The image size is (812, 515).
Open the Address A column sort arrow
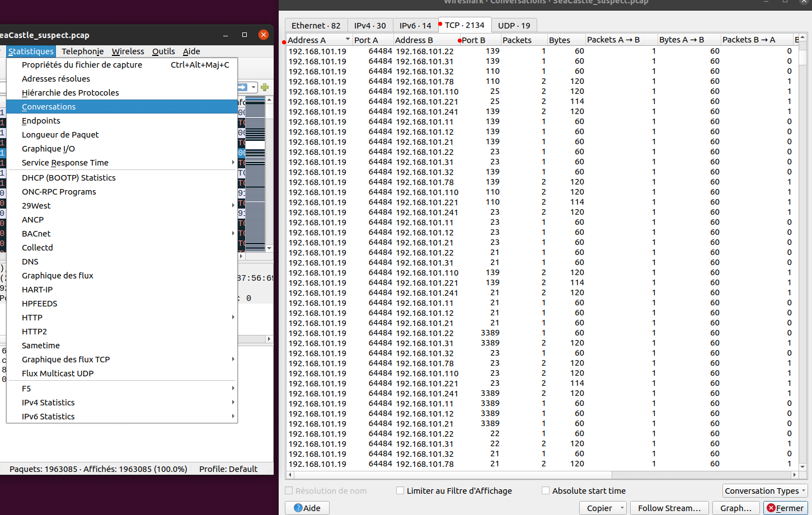[x=348, y=40]
